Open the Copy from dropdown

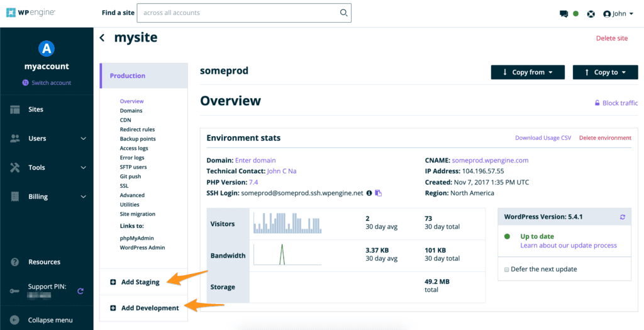pos(528,72)
